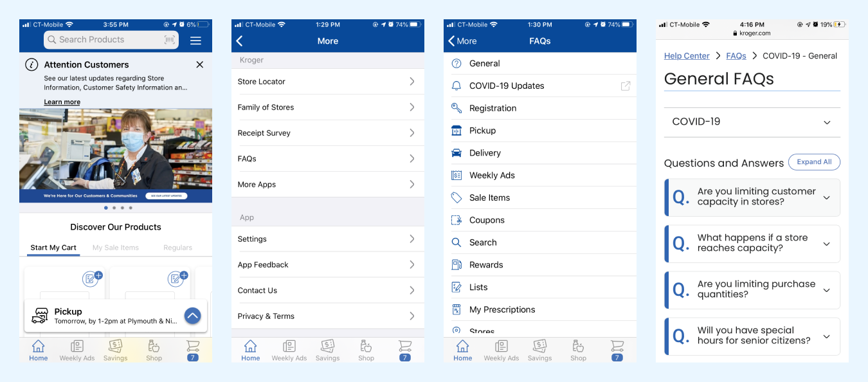Click the Learn more link

pyautogui.click(x=62, y=102)
